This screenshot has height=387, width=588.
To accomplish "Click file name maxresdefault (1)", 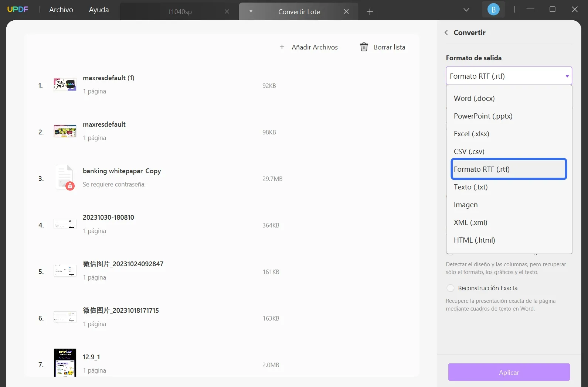I will point(109,78).
